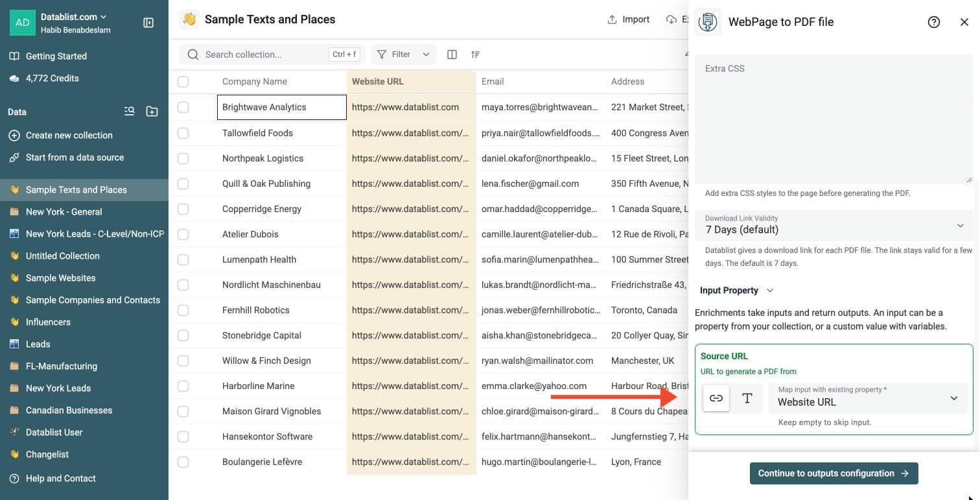Open the Website URL property mapping dropdown
Image resolution: width=980 pixels, height=500 pixels.
pyautogui.click(x=868, y=398)
